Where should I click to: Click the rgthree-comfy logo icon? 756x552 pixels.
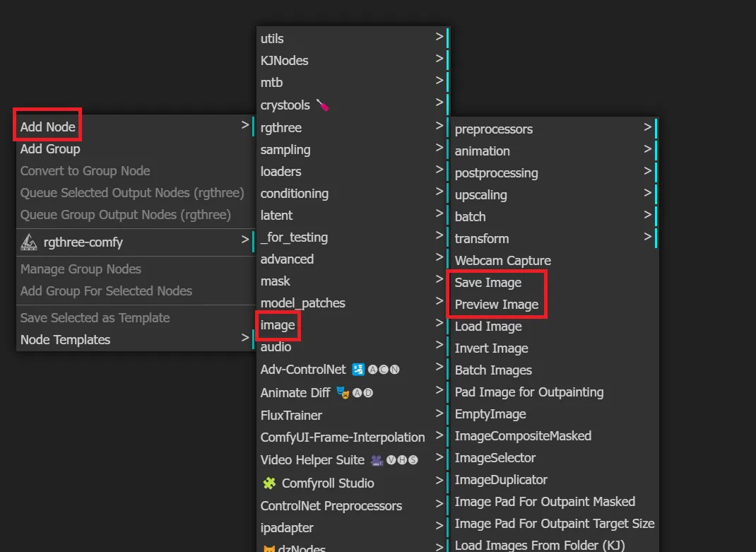coord(28,242)
